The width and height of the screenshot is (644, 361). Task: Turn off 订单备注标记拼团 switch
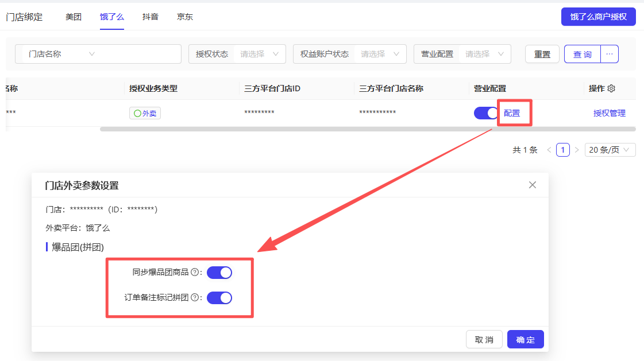(219, 297)
